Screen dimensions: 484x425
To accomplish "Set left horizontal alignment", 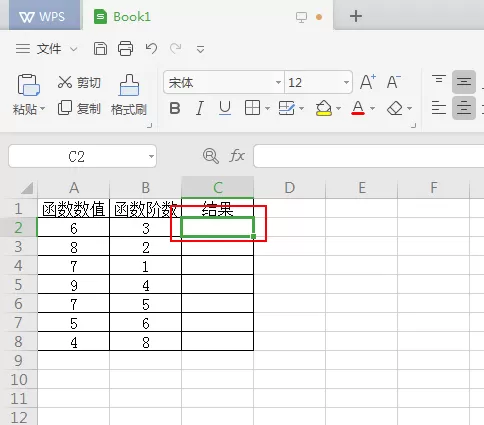I will click(x=439, y=108).
